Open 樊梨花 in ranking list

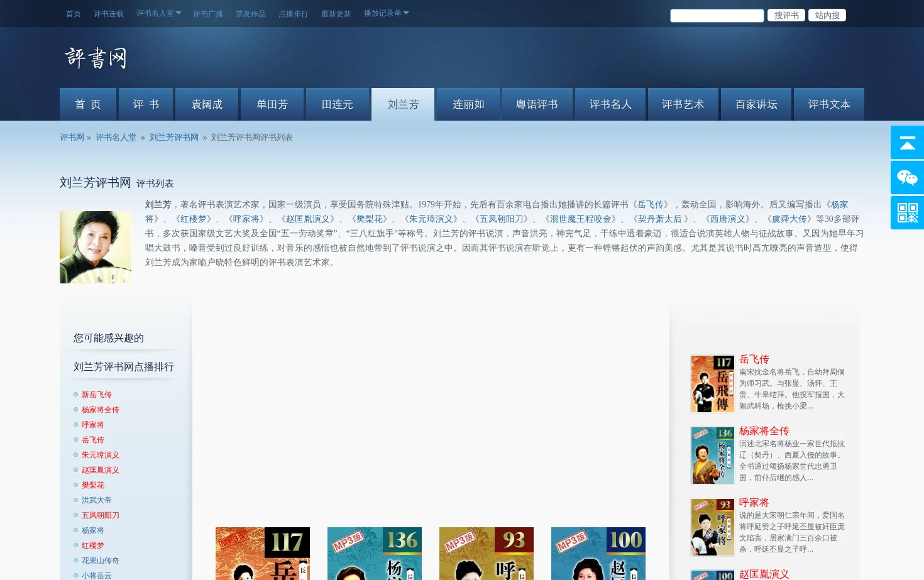[x=92, y=485]
